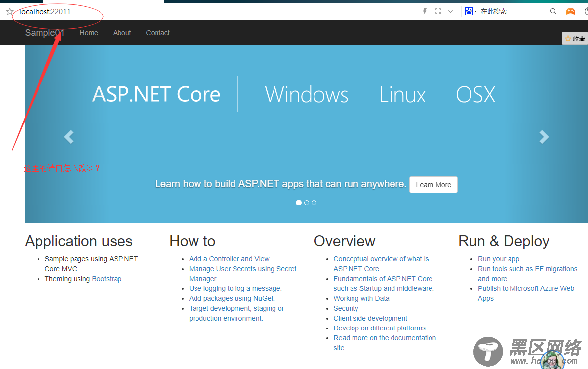This screenshot has width=588, height=369.
Task: Go to the Home nav item
Action: (x=89, y=33)
